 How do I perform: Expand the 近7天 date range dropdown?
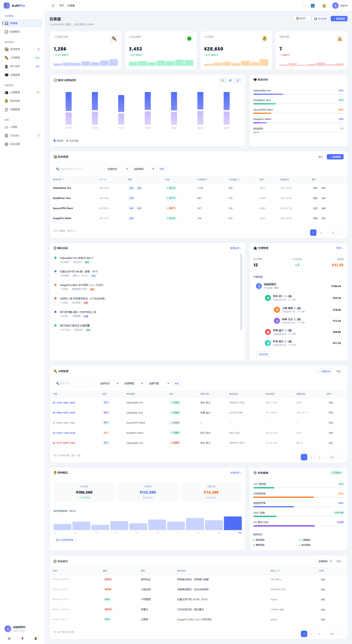(x=302, y=19)
